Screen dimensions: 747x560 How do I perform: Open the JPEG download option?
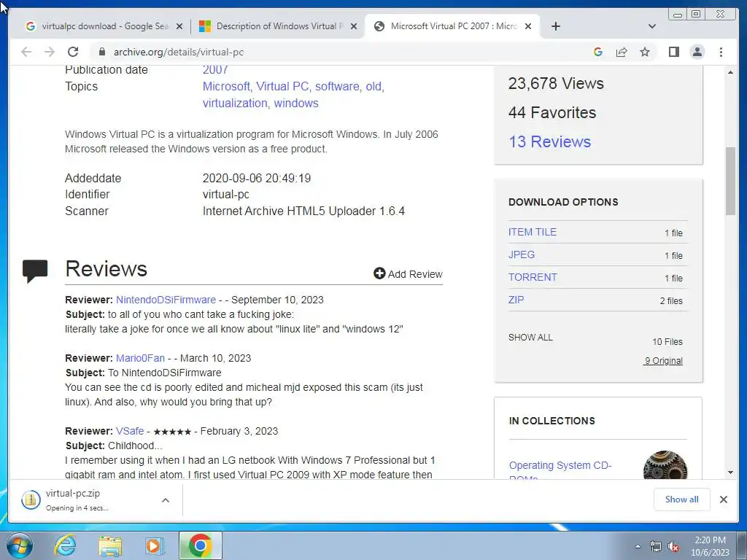pyautogui.click(x=521, y=254)
